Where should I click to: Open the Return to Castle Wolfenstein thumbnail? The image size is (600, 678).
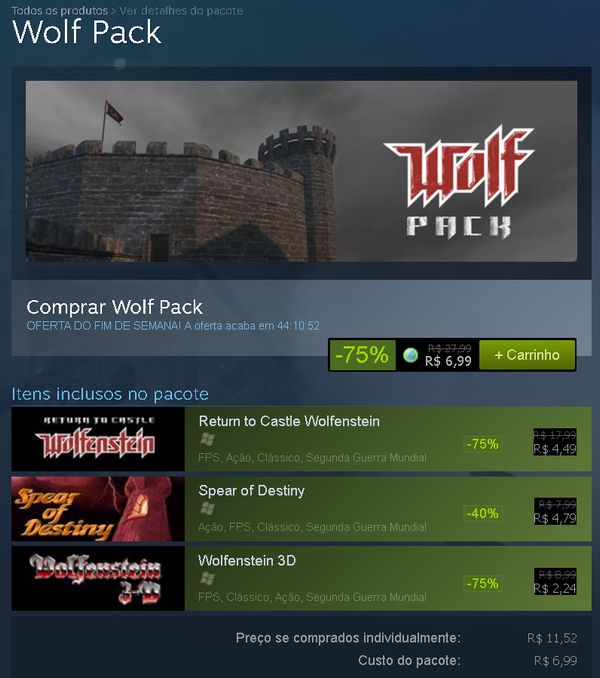(98, 439)
